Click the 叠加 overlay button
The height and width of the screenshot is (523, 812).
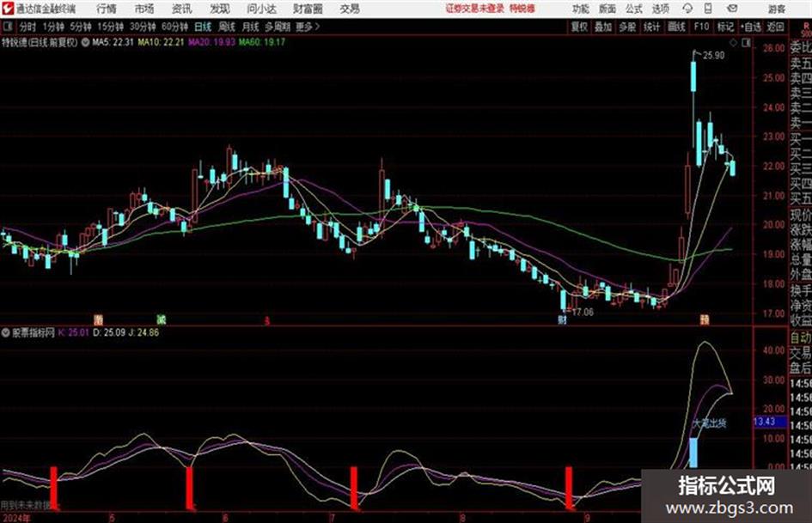(603, 27)
